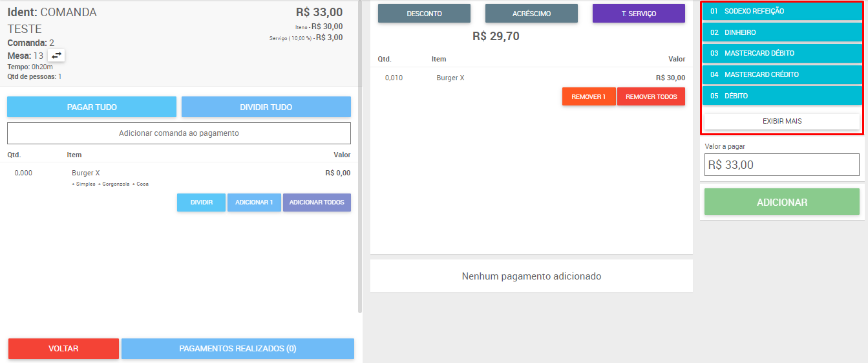Pick Mastercard Crédito payment option
Viewport: 868px width, 363px height.
(782, 74)
